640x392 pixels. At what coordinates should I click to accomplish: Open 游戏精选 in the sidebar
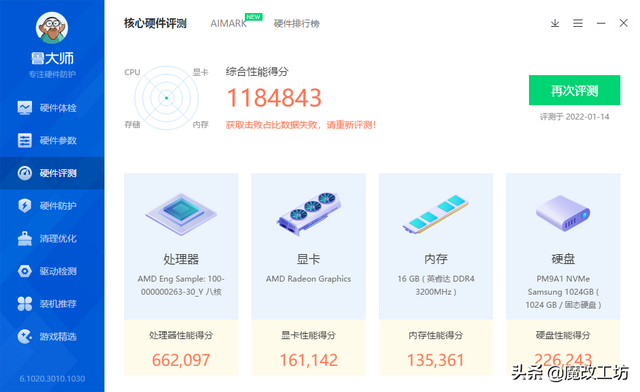tap(52, 336)
